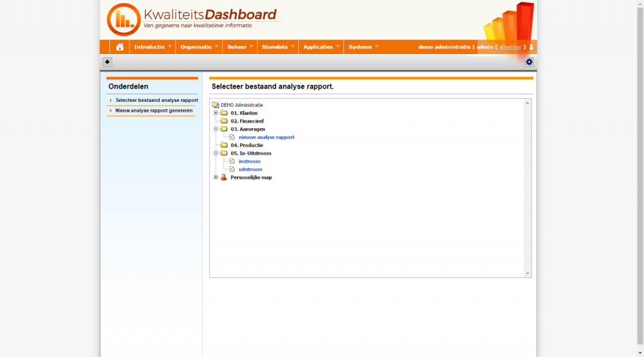The width and height of the screenshot is (644, 357).
Task: Click the KwaliteitsDashboard logo
Action: point(192,19)
